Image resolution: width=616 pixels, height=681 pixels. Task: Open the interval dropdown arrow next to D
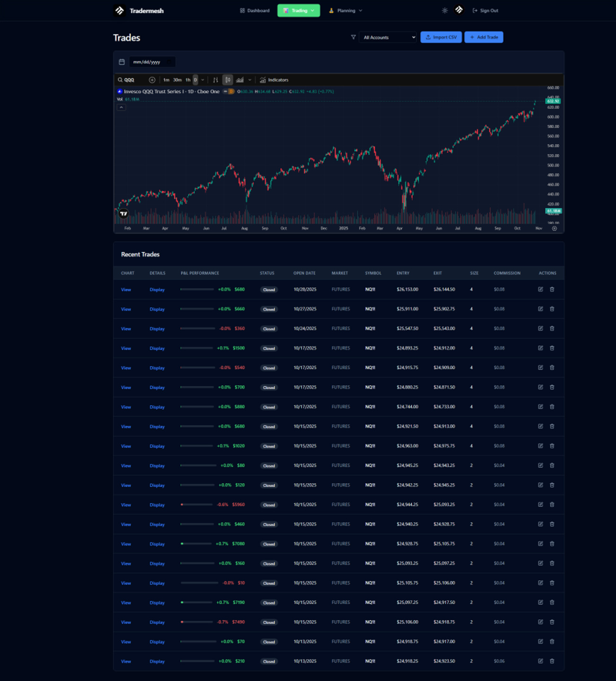pos(202,80)
